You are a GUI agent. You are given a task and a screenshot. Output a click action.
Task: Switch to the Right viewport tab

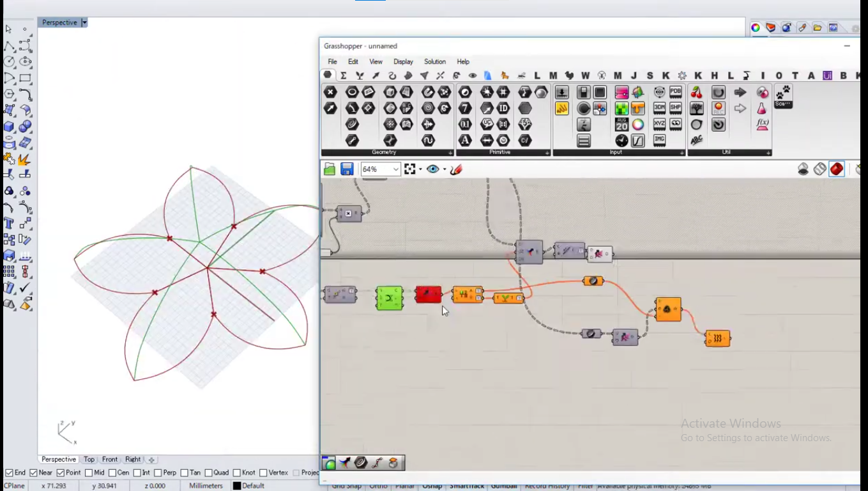(x=133, y=460)
